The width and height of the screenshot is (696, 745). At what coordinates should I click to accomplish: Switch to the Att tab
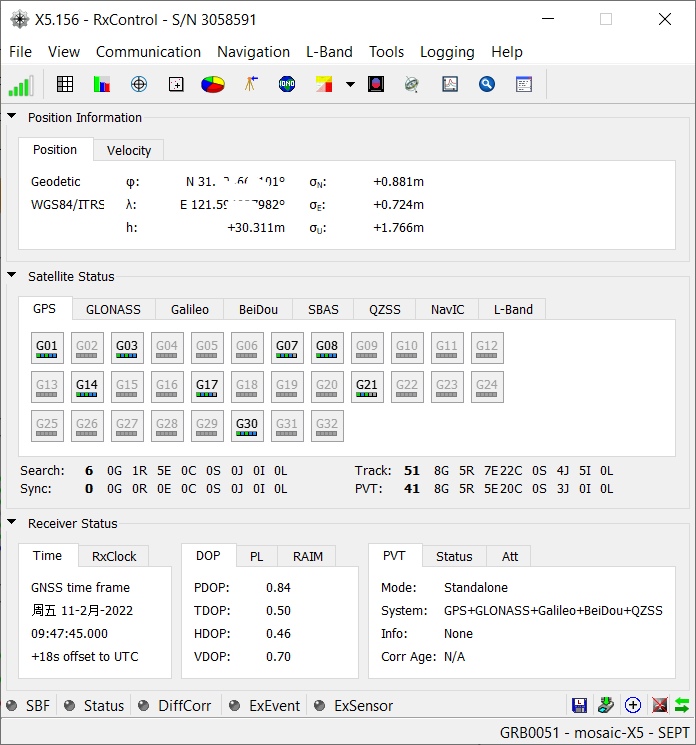510,556
